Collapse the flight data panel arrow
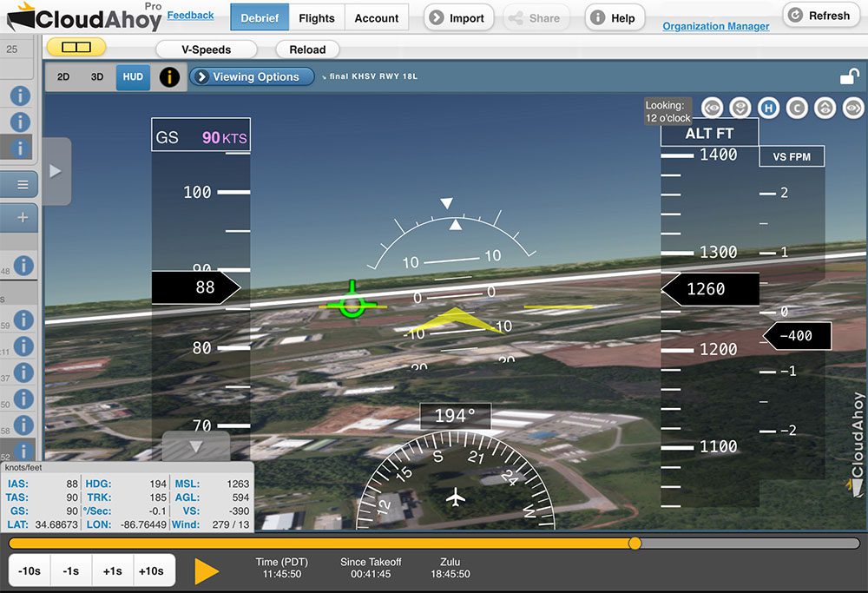The width and height of the screenshot is (868, 593). point(196,446)
